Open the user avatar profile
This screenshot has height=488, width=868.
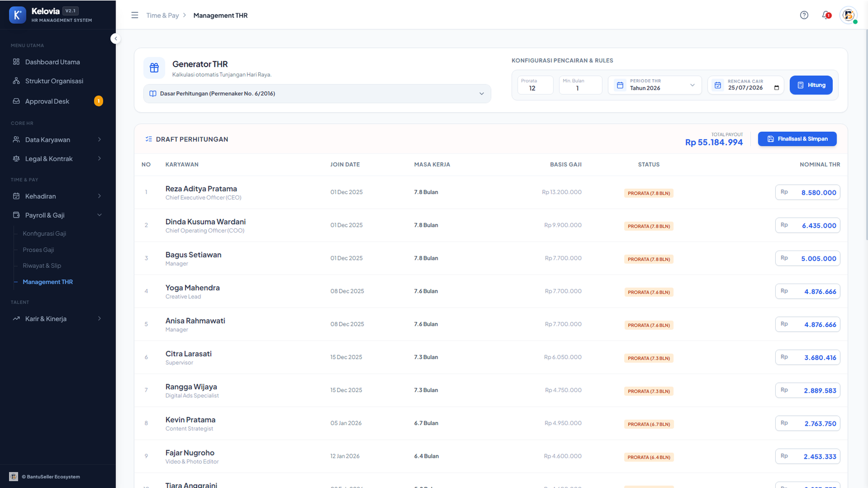848,15
